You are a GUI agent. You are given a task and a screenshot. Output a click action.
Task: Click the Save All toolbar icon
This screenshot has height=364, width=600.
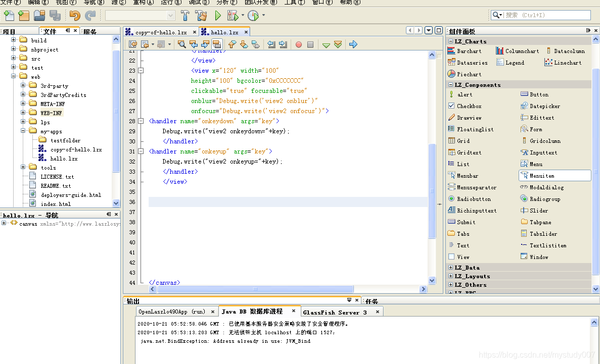coord(55,15)
